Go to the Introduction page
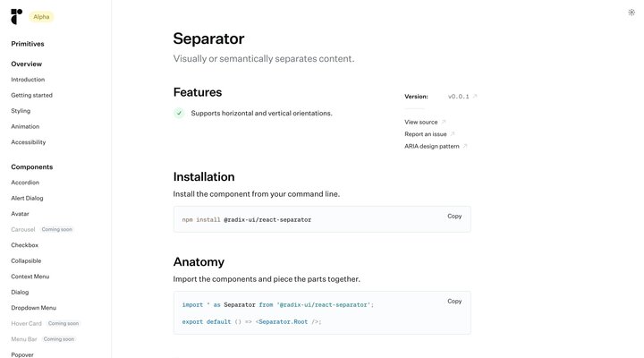This screenshot has width=644, height=358. coord(28,80)
